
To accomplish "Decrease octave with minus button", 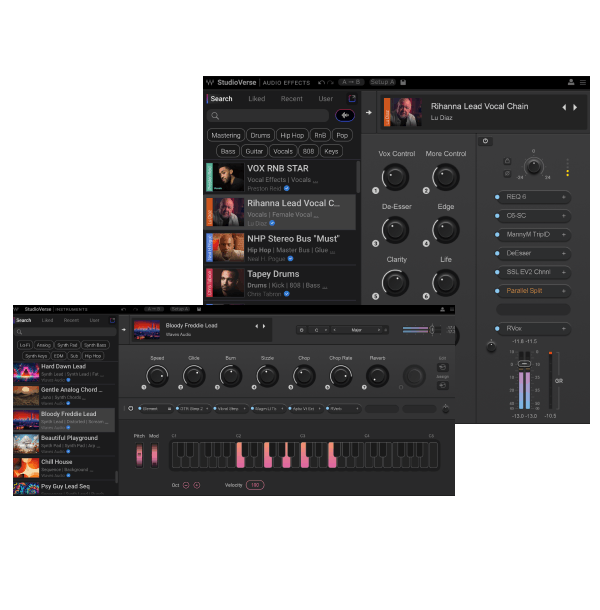I will tap(186, 485).
